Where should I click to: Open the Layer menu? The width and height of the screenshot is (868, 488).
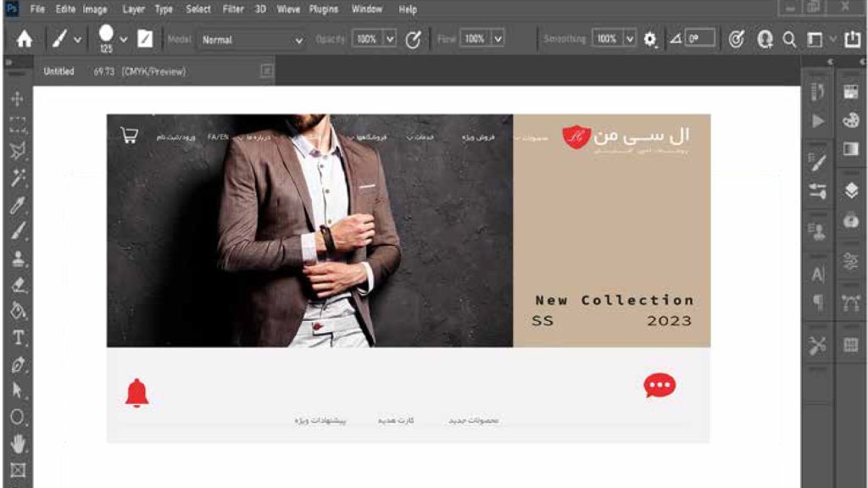[133, 9]
